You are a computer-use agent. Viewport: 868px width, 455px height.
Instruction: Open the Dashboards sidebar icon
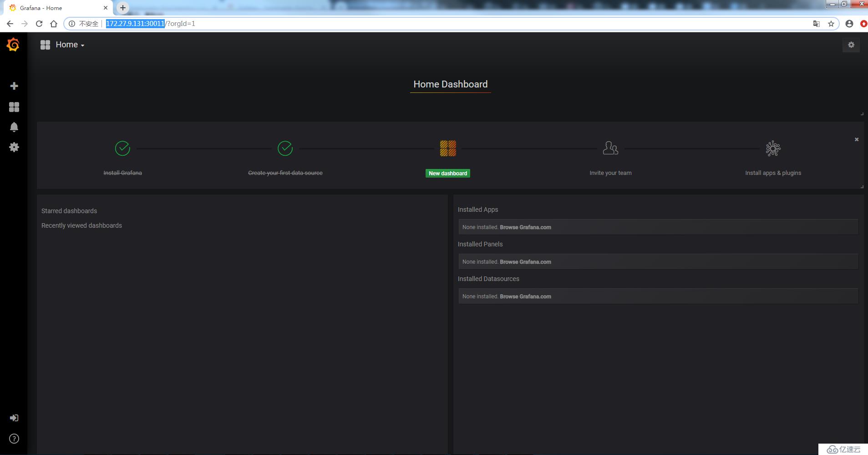(x=14, y=107)
